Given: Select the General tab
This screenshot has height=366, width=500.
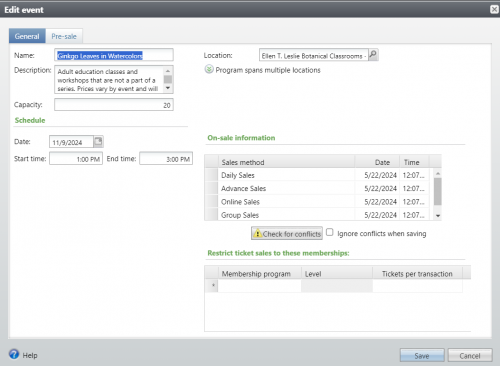Looking at the screenshot, I should coord(27,36).
